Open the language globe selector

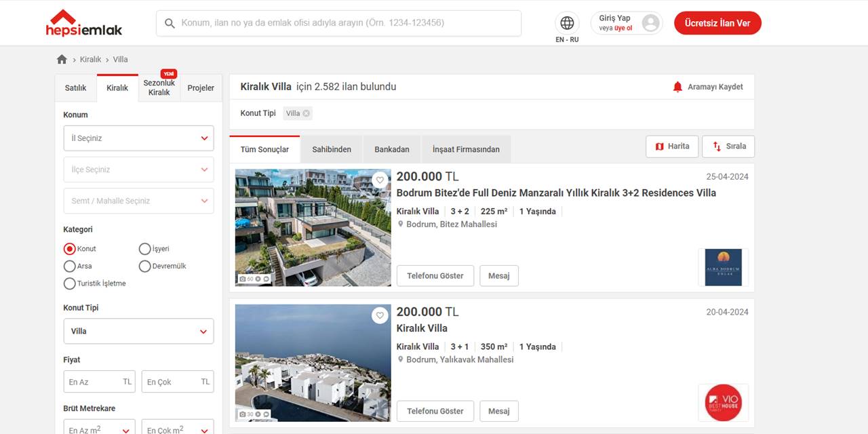[x=567, y=23]
